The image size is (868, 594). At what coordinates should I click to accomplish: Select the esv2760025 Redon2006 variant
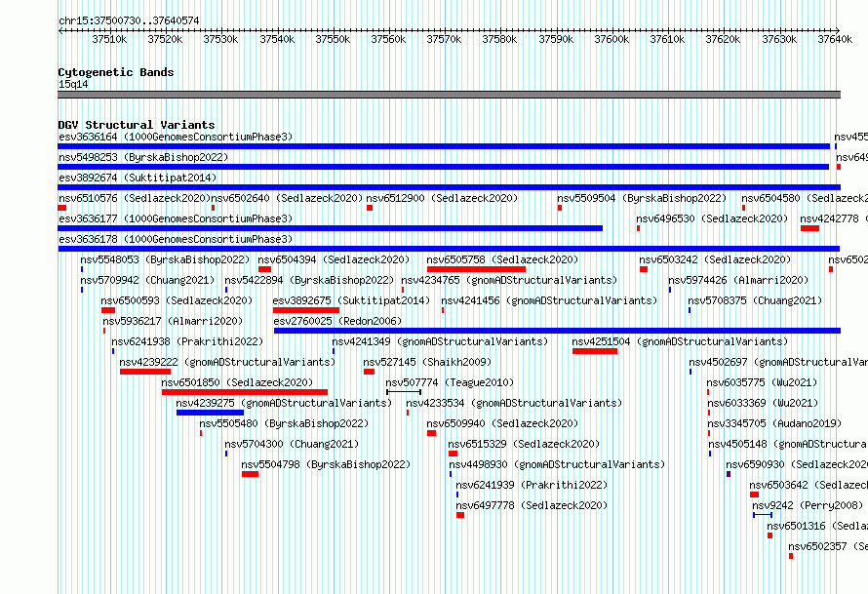[337, 321]
